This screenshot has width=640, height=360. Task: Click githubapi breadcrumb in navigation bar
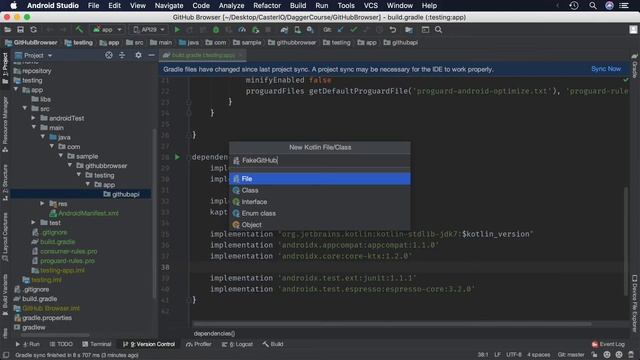click(x=400, y=42)
